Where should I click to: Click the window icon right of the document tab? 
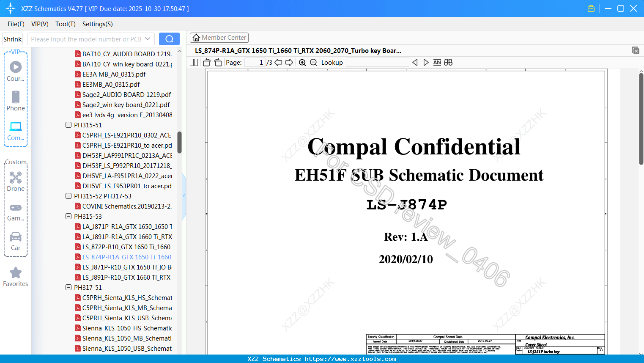coord(636,50)
